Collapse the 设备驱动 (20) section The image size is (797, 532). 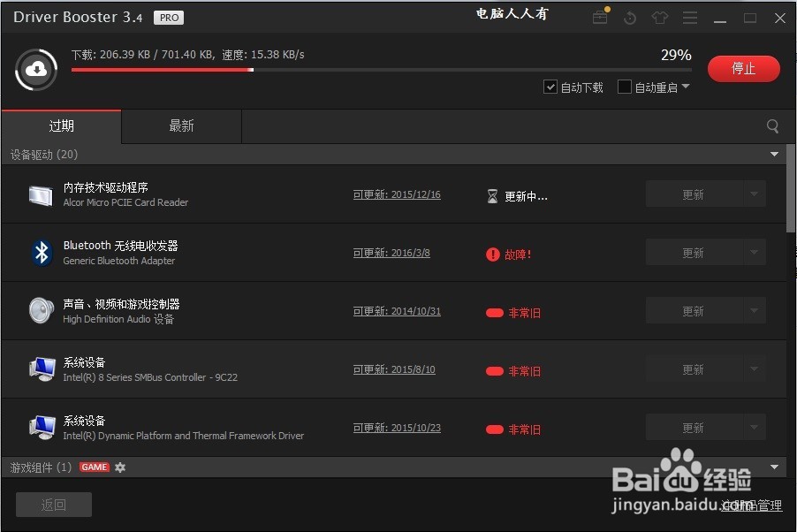(774, 154)
